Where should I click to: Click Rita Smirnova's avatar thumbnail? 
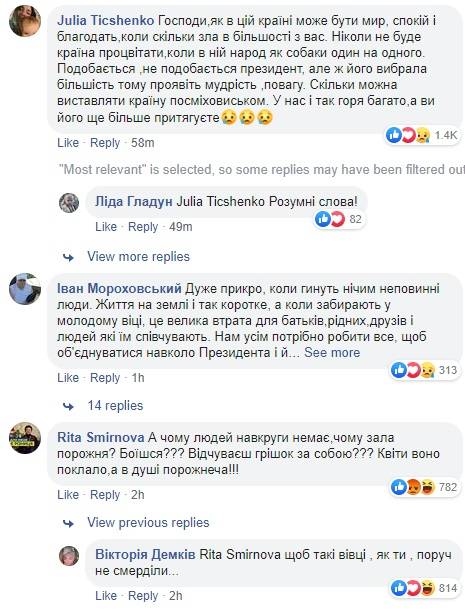tap(25, 438)
